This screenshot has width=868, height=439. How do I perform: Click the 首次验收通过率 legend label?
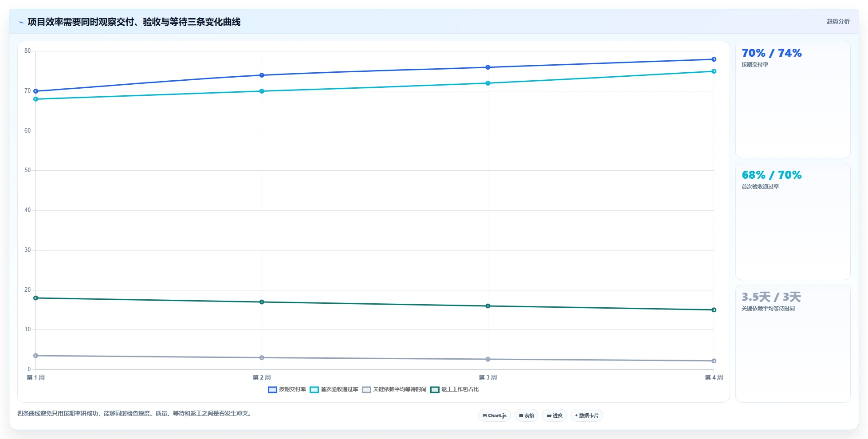click(x=339, y=389)
